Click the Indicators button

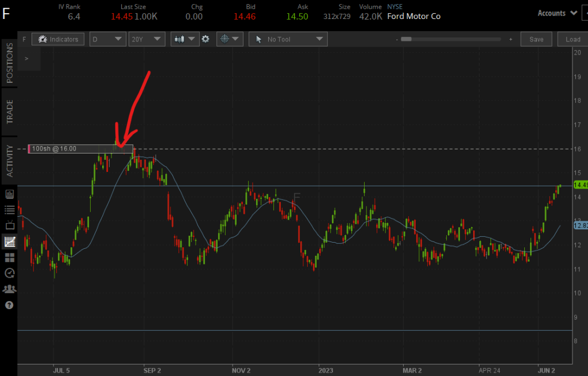coord(59,39)
